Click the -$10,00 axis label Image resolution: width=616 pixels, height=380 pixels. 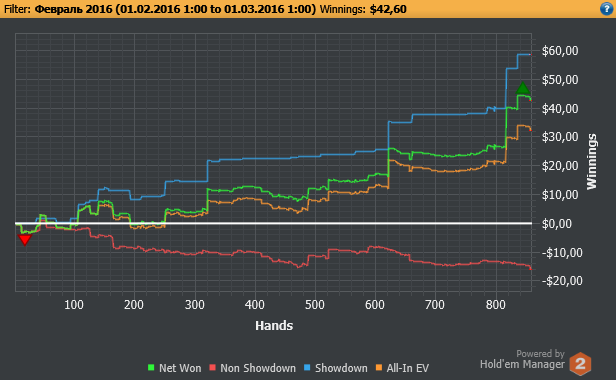562,252
